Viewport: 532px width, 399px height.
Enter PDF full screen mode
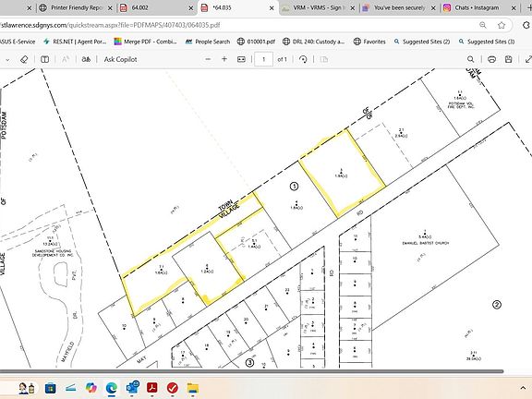pyautogui.click(x=528, y=59)
